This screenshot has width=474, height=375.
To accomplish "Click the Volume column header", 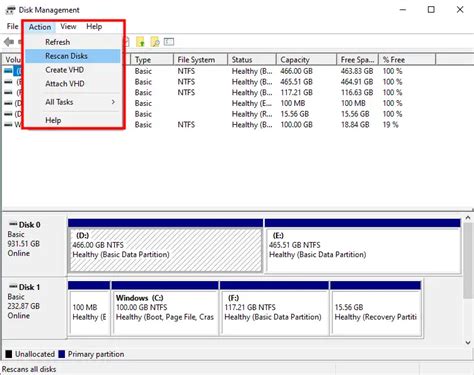I will (x=13, y=60).
